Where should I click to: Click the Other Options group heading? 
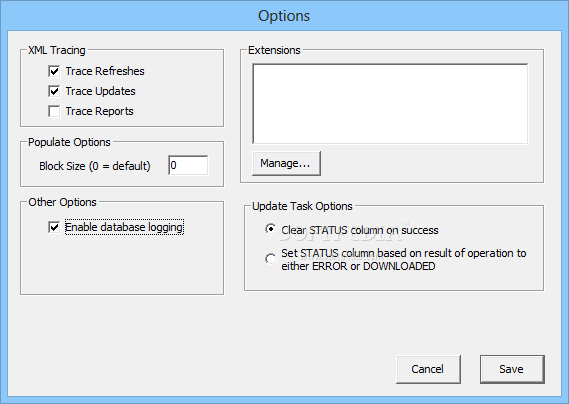(x=62, y=202)
